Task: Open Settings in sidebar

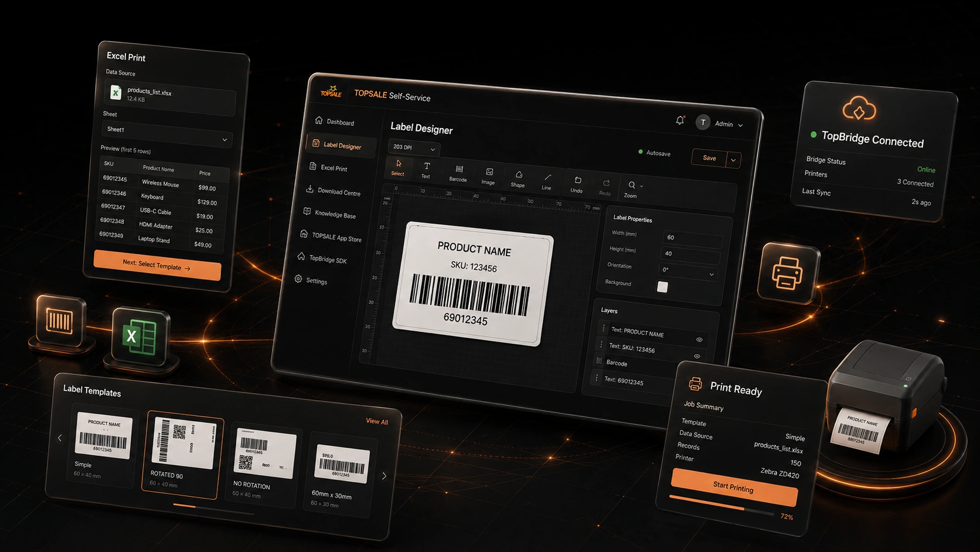Action: [x=311, y=280]
